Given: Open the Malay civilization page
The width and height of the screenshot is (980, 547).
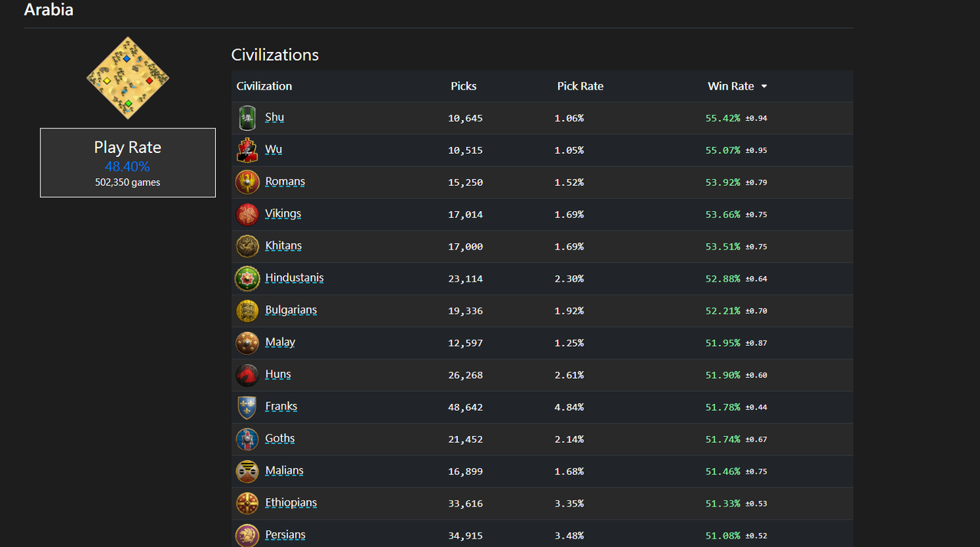Looking at the screenshot, I should click(280, 342).
